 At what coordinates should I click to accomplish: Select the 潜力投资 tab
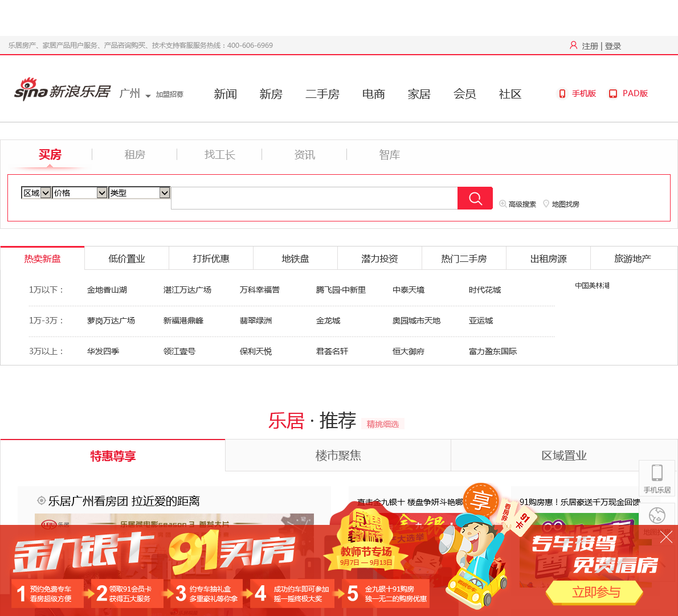tap(379, 258)
